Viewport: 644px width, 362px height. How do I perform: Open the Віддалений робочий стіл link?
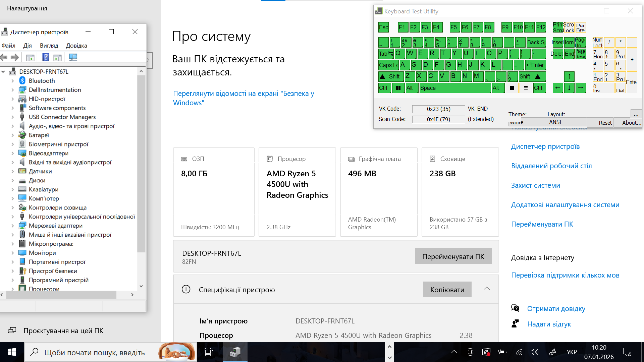point(551,166)
